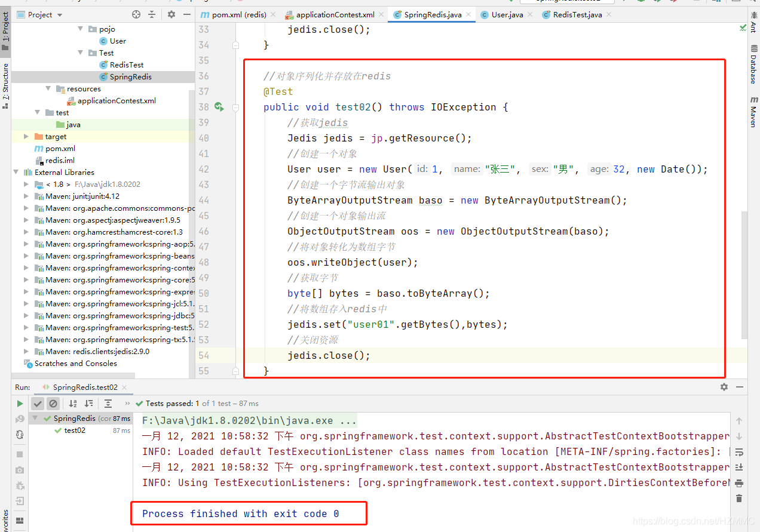
Task: Click the layout icon at bottom of Run sidebar
Action: pyautogui.click(x=20, y=521)
